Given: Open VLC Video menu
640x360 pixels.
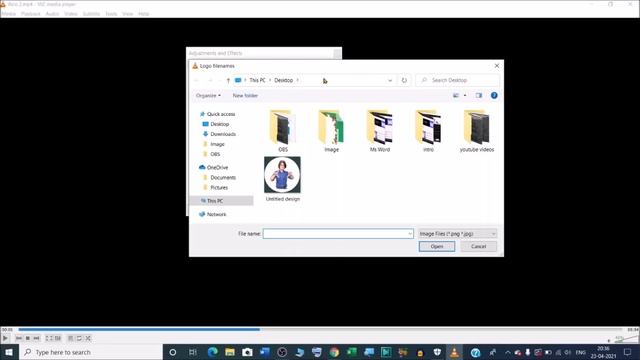Looking at the screenshot, I should 71,14.
